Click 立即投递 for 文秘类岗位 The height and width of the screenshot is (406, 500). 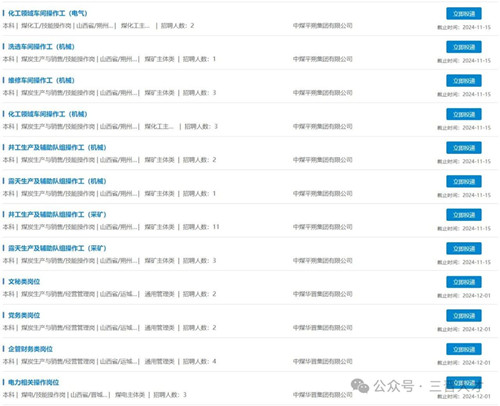point(464,282)
